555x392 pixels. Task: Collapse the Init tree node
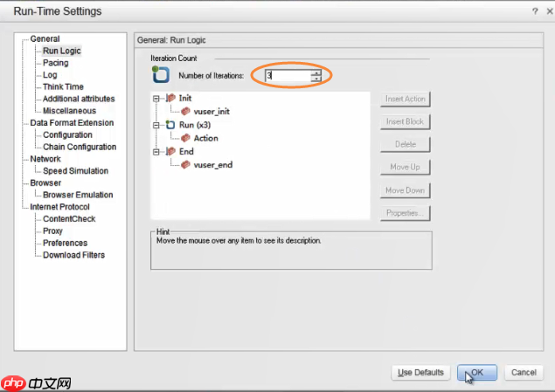[157, 99]
